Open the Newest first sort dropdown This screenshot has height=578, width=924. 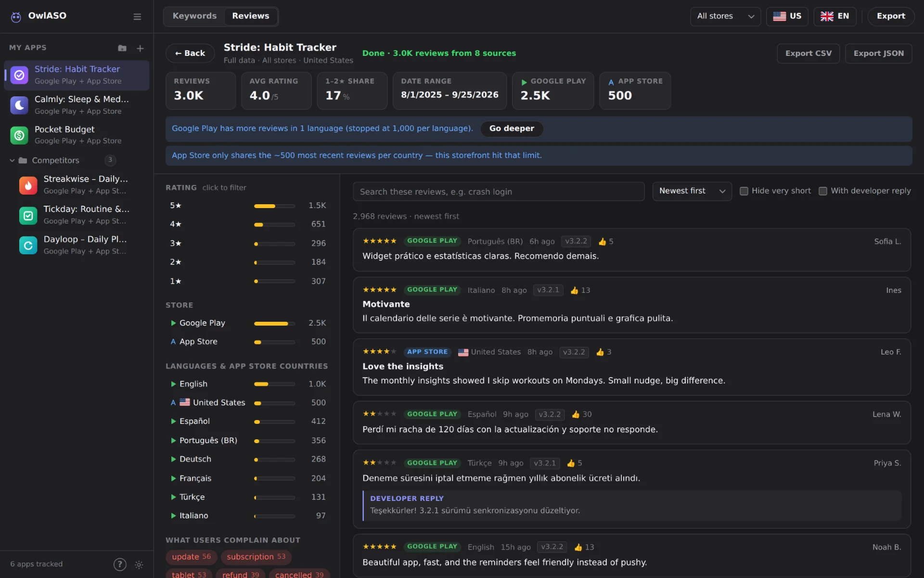click(692, 191)
